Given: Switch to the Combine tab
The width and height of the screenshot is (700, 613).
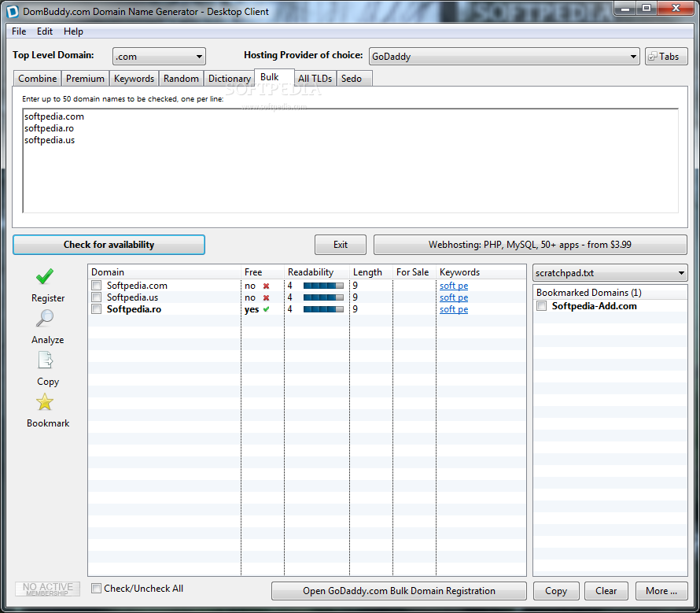Looking at the screenshot, I should [x=38, y=79].
